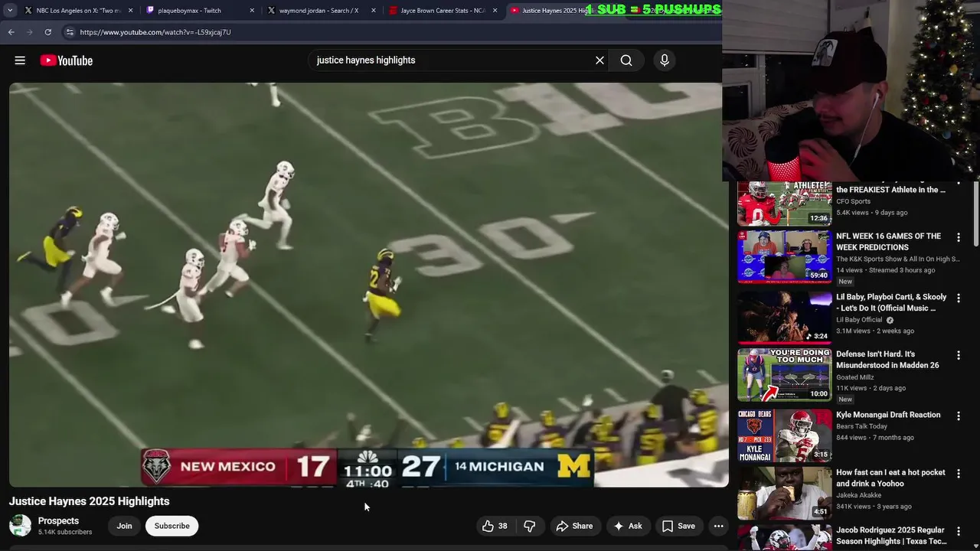The height and width of the screenshot is (551, 980).
Task: Click the 'Bears Talk Today' channel name
Action: pyautogui.click(x=861, y=426)
